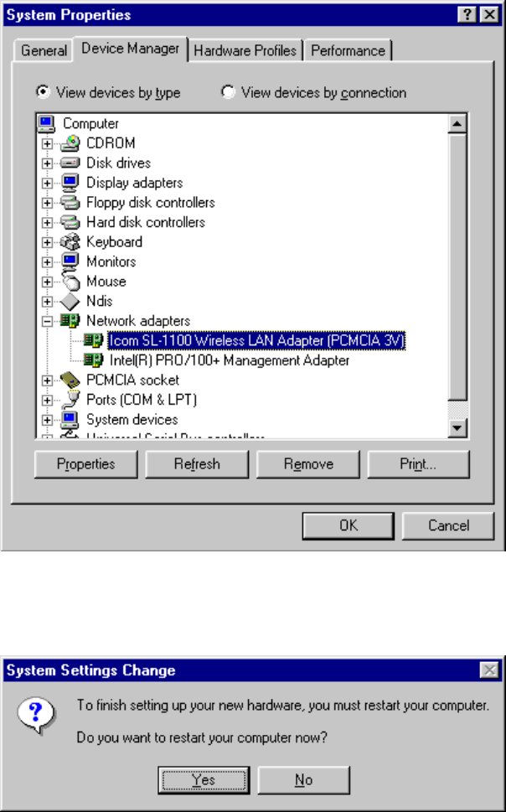Click the CDROM device icon

coord(70,143)
